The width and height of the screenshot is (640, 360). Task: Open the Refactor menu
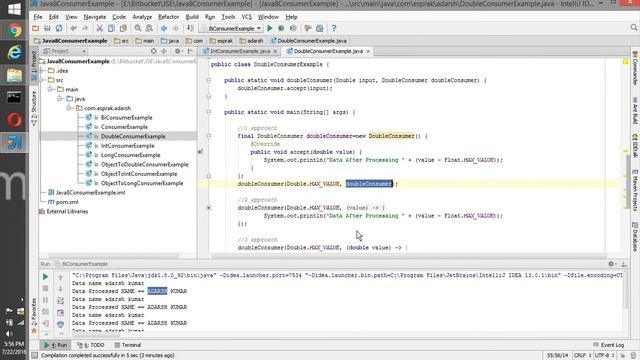[169, 17]
